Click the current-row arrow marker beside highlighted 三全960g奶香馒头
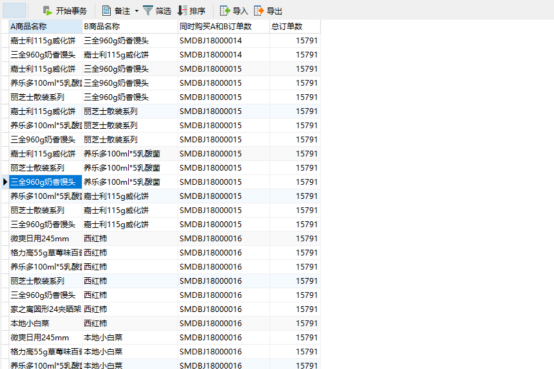Image resolution: width=554 pixels, height=369 pixels. [x=5, y=182]
